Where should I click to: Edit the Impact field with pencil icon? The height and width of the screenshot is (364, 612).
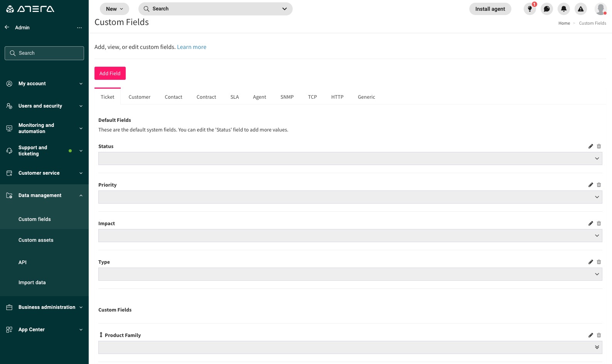[591, 223]
